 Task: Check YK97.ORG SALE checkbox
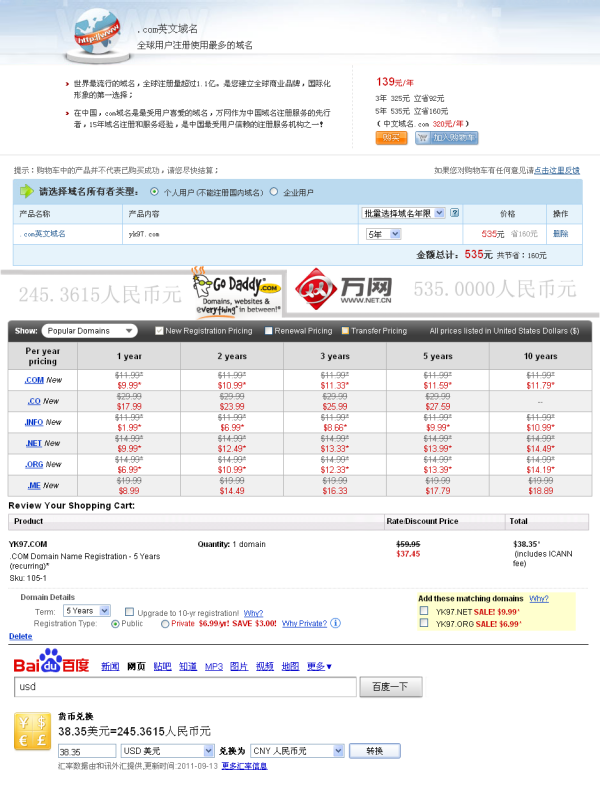pos(424,623)
